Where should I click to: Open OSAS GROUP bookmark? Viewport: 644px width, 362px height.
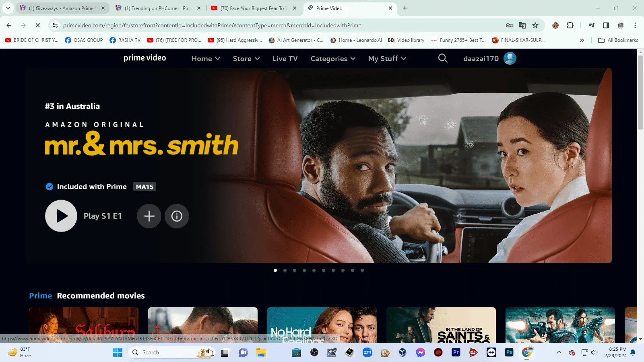point(84,40)
